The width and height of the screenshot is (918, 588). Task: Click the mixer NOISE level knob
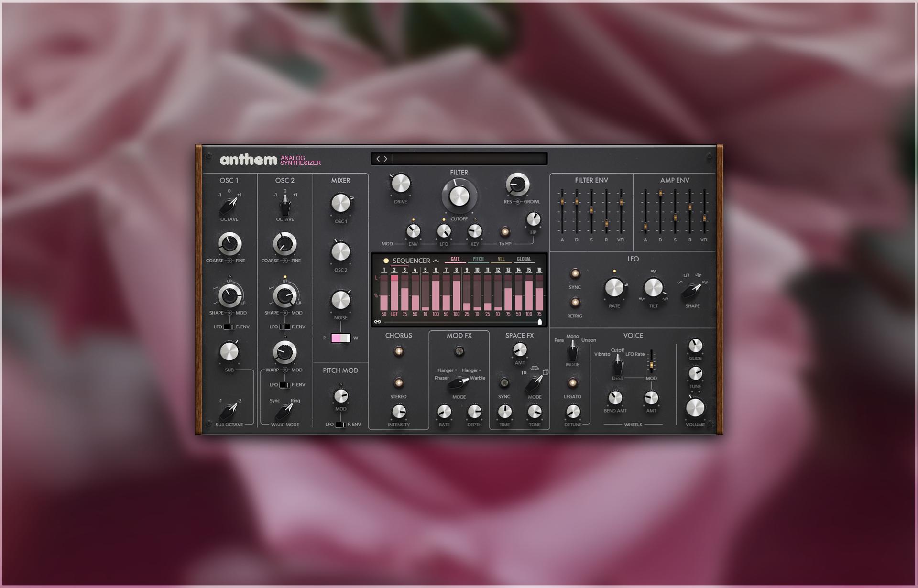click(341, 300)
